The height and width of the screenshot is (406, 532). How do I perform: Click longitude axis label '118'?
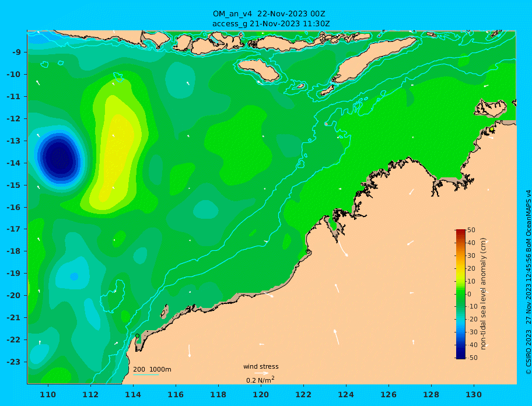coord(218,394)
